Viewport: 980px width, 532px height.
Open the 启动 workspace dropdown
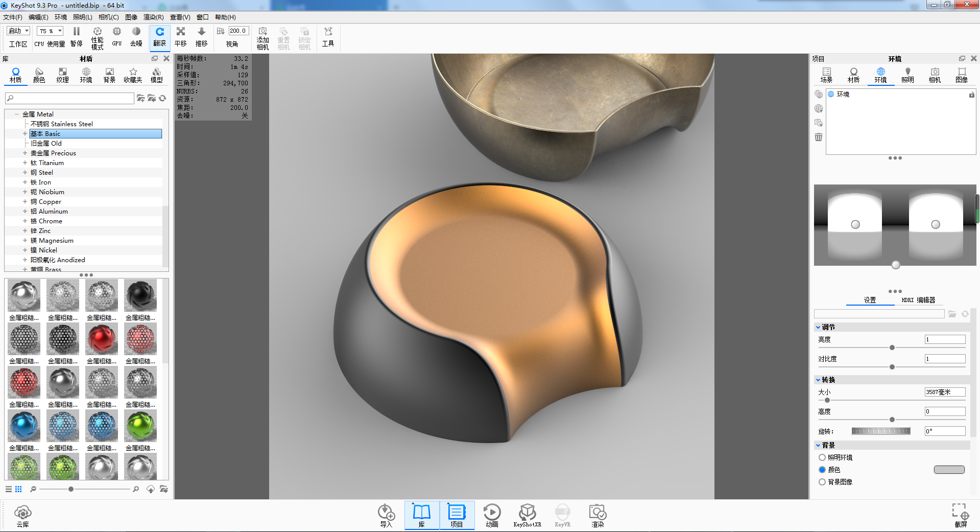(18, 31)
